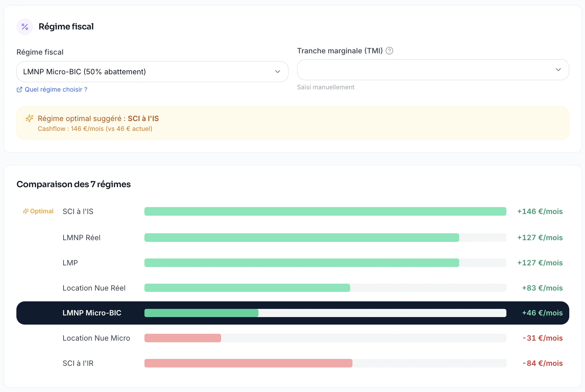This screenshot has height=392, width=585.
Task: Click the chevron in LMNP Micro-BIC select
Action: coord(278,72)
